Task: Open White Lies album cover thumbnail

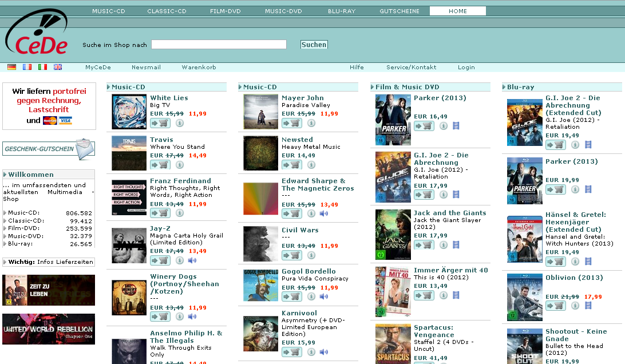Action: click(x=129, y=112)
